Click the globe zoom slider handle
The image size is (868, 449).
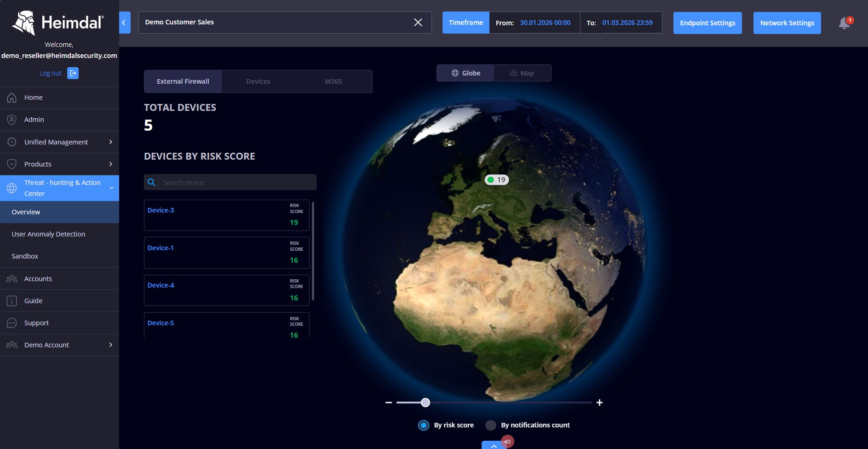425,403
